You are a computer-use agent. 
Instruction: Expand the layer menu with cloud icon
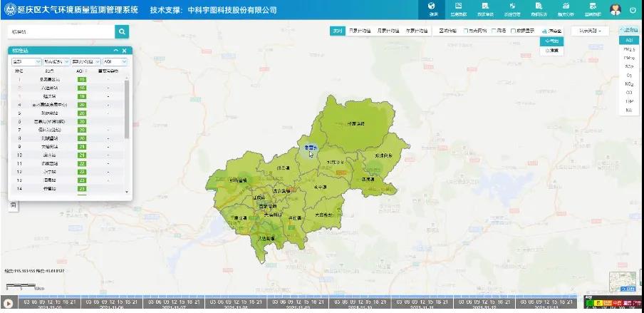551,31
